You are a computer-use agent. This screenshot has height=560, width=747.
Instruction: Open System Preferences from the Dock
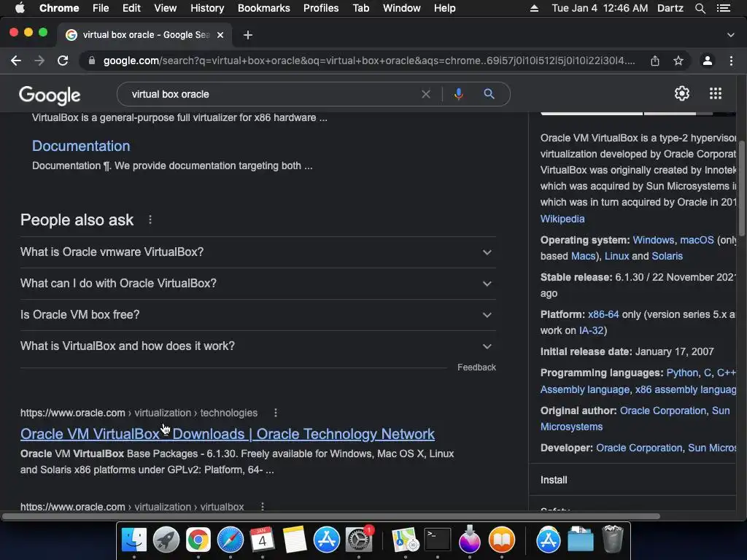point(358,540)
